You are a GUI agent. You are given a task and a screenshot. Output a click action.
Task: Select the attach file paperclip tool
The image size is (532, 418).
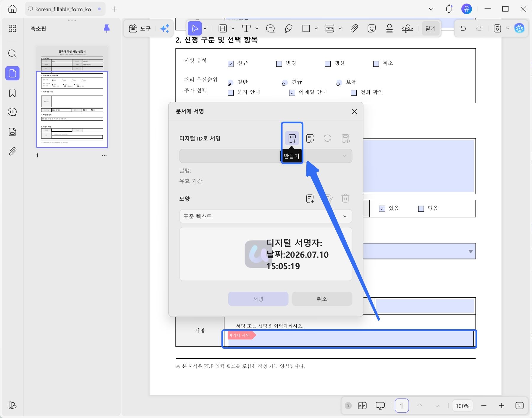(x=354, y=28)
